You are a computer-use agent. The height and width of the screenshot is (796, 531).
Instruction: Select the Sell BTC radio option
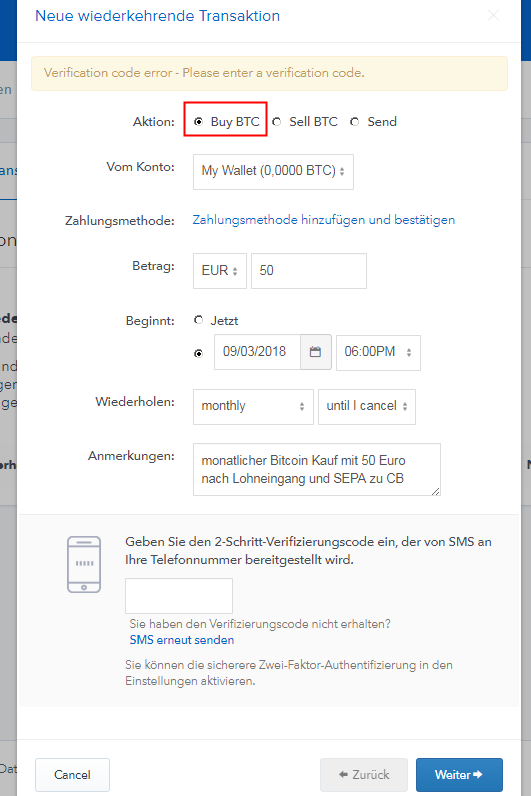click(x=277, y=122)
